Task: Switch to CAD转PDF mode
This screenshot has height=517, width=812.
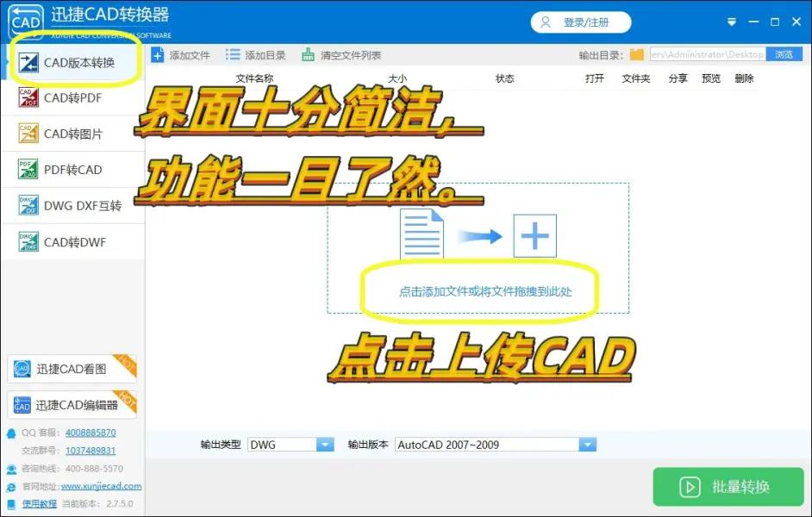Action: 73,98
